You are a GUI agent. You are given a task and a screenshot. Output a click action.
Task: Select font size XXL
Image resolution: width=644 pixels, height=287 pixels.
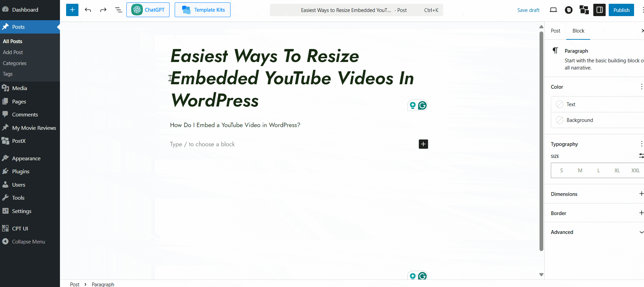635,171
